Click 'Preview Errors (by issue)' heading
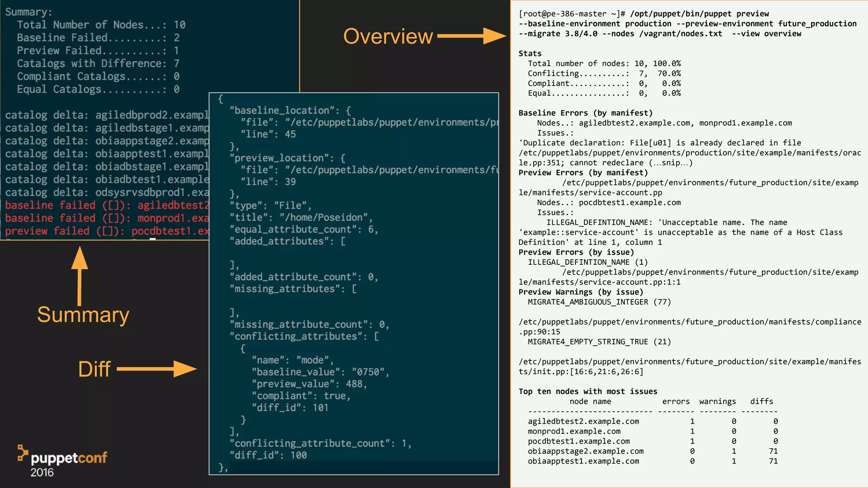868x488 pixels. [576, 252]
